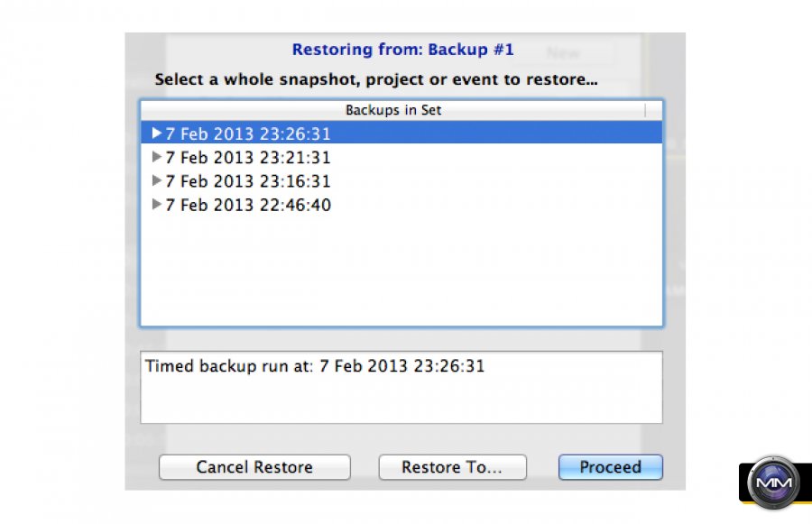Open the Restore To... options
Viewport: 812px width, 524px height.
tap(451, 467)
